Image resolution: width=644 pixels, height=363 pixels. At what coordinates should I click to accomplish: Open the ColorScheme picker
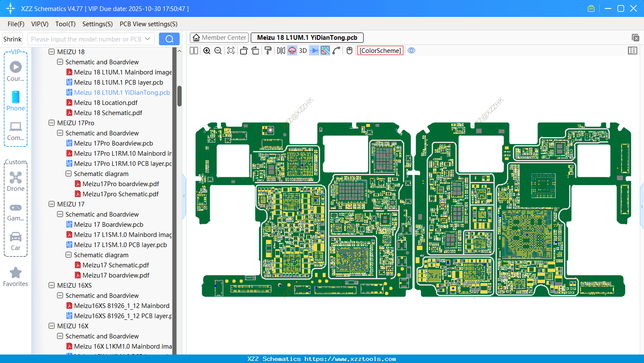tap(380, 51)
